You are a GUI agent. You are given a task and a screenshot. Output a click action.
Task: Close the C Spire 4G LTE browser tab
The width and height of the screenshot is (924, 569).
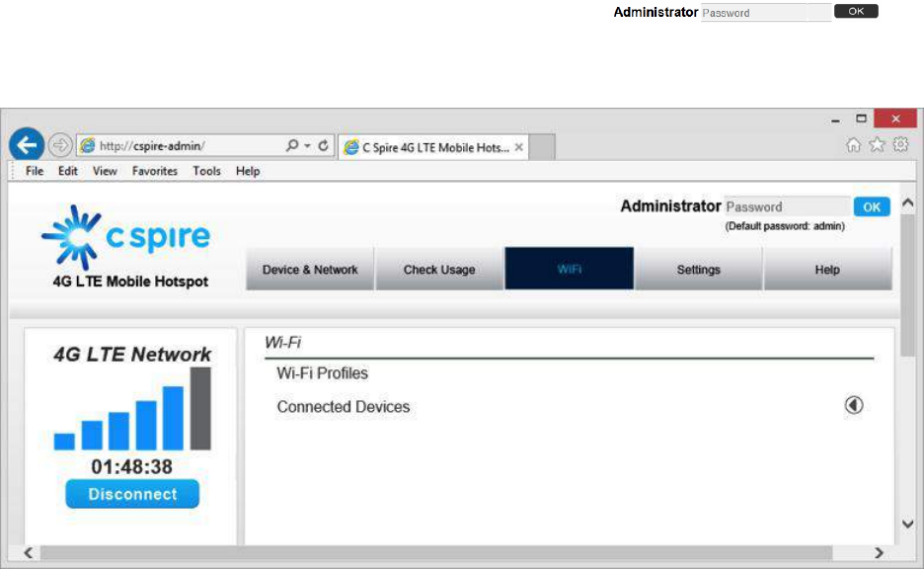pos(518,147)
